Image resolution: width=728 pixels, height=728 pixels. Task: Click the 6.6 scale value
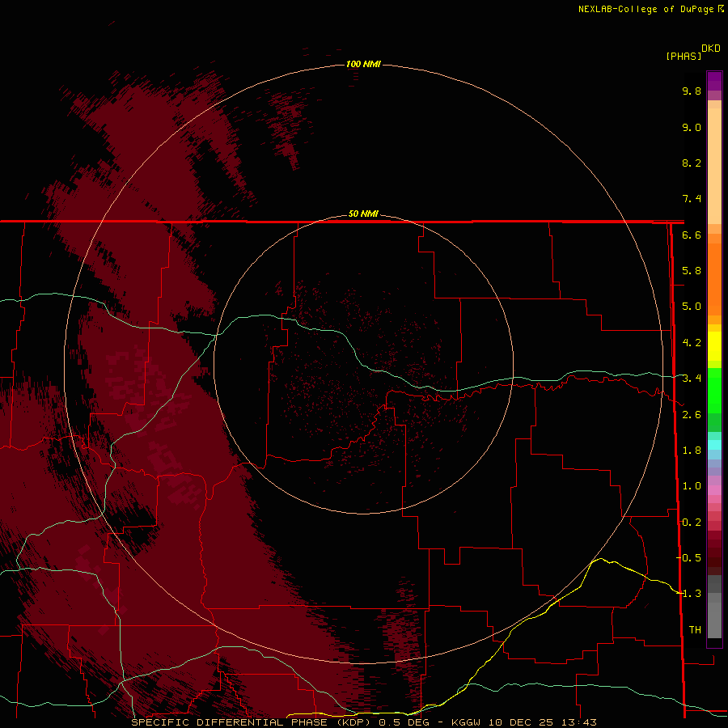click(692, 235)
